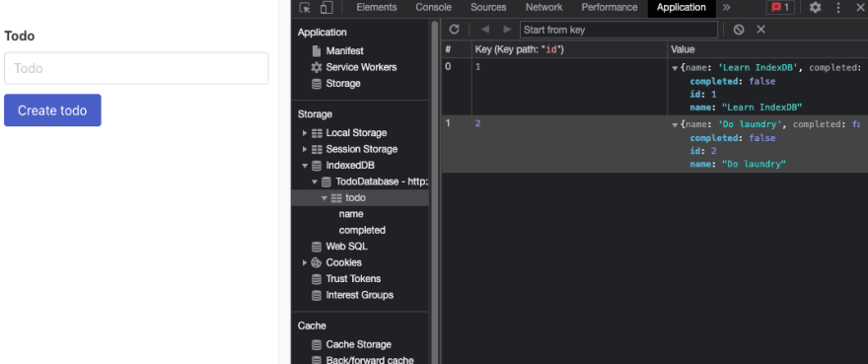868x364 pixels.
Task: Activate the inspect element picker icon
Action: click(305, 8)
